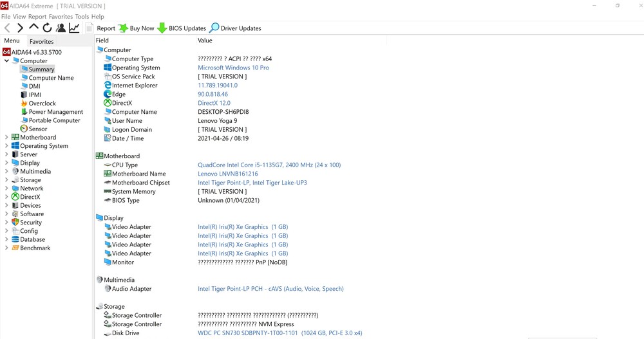Click the Report toolbar button
Screen dimensions: 644x339
click(x=100, y=28)
